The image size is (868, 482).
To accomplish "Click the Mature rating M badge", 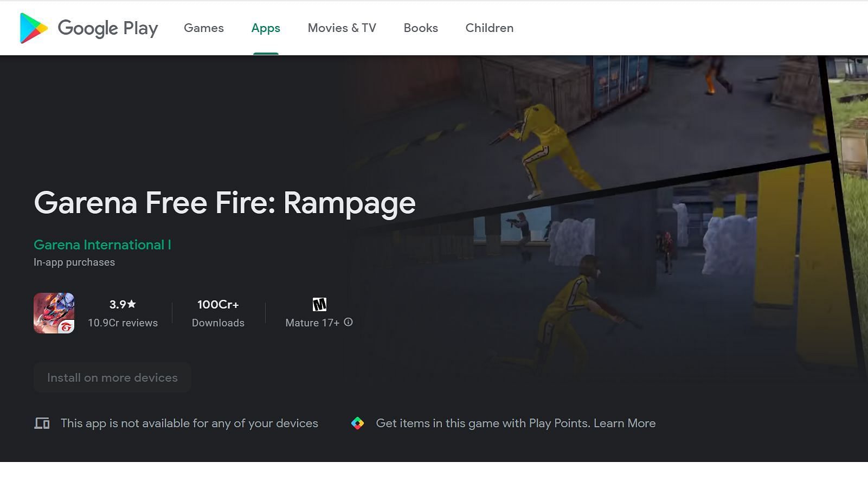I will (319, 304).
